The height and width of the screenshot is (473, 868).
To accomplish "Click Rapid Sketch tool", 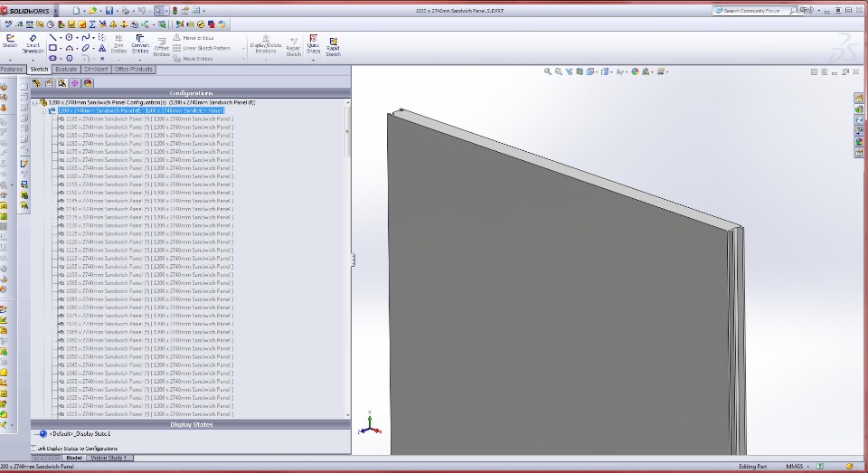I will click(x=333, y=47).
